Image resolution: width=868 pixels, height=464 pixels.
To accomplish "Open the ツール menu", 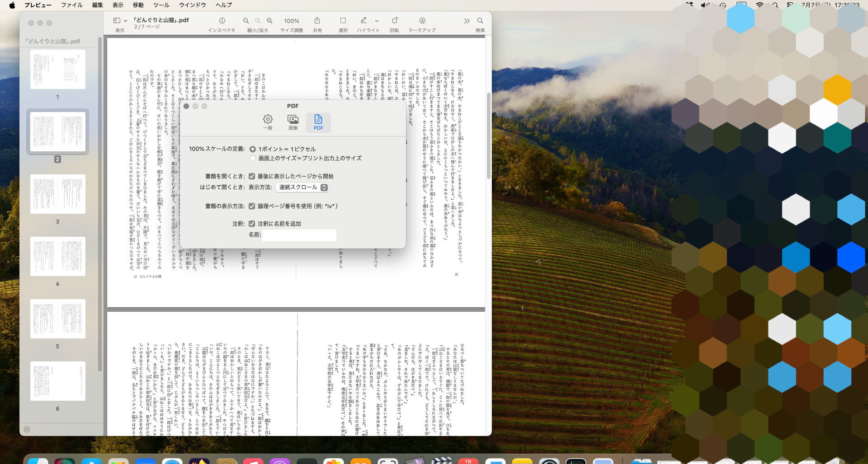I will point(161,5).
